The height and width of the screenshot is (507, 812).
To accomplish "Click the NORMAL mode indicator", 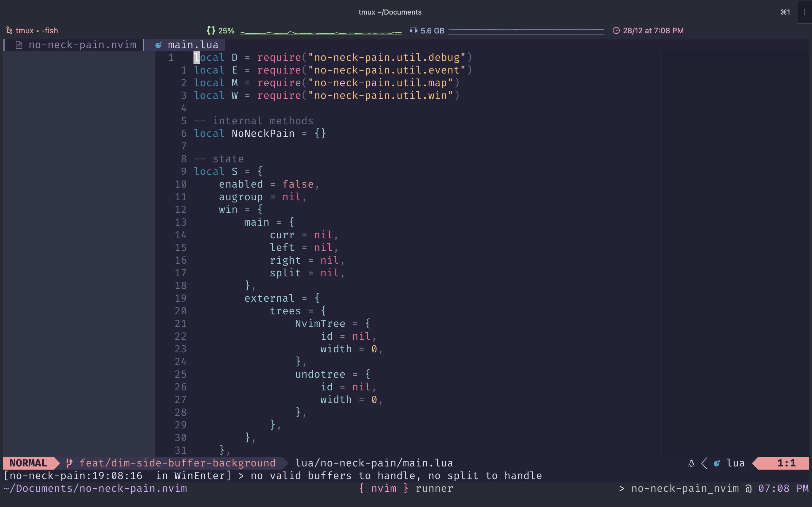I will point(28,463).
